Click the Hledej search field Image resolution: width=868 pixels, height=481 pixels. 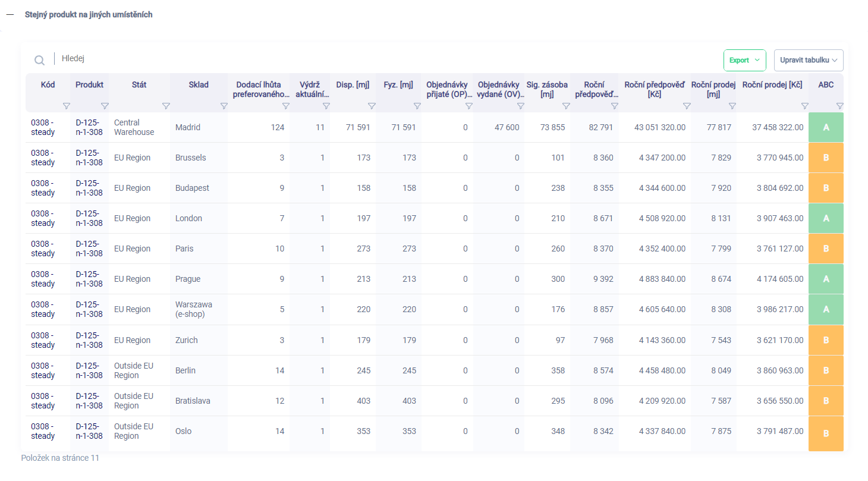pos(178,59)
